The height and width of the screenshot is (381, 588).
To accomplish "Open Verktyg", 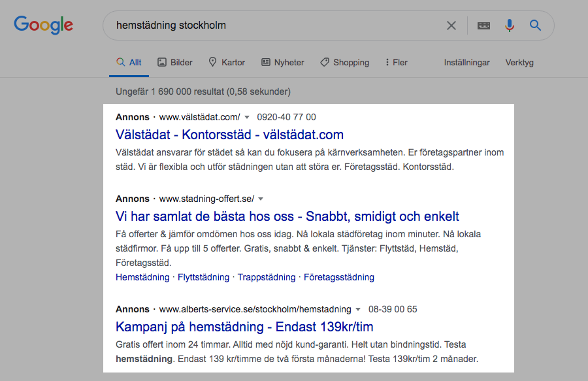I will pos(519,62).
